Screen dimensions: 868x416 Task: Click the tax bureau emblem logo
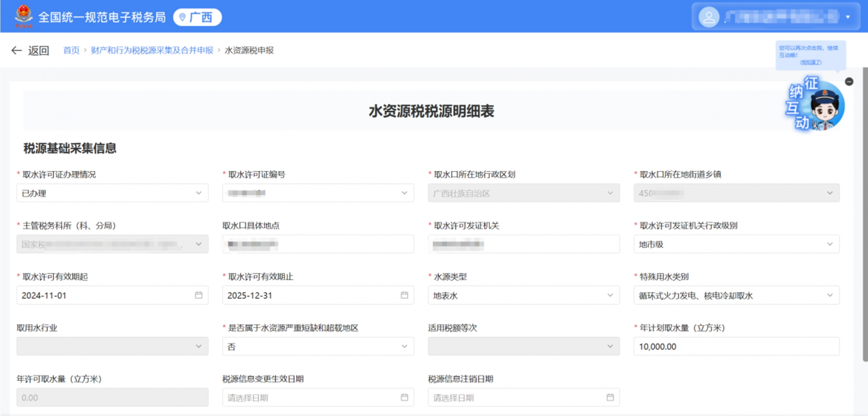[x=24, y=16]
